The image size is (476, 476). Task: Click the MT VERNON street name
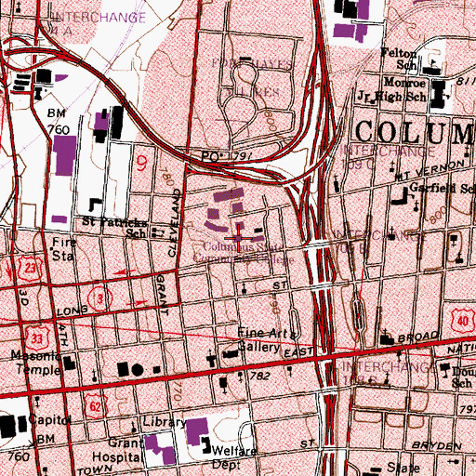click(430, 171)
